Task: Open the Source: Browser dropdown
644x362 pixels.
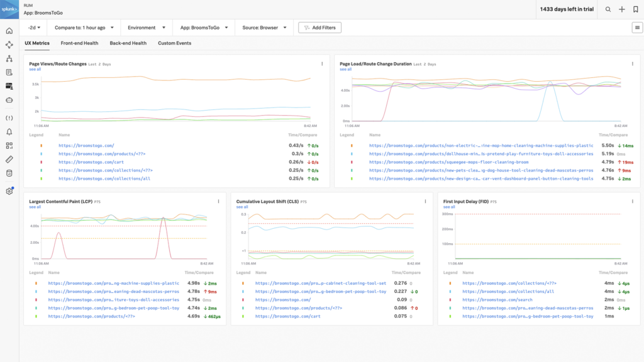Action: click(264, 28)
